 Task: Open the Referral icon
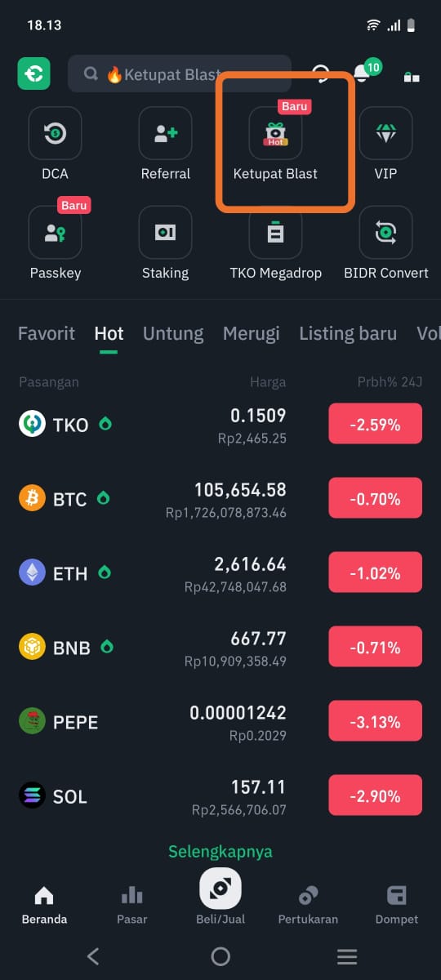click(165, 133)
